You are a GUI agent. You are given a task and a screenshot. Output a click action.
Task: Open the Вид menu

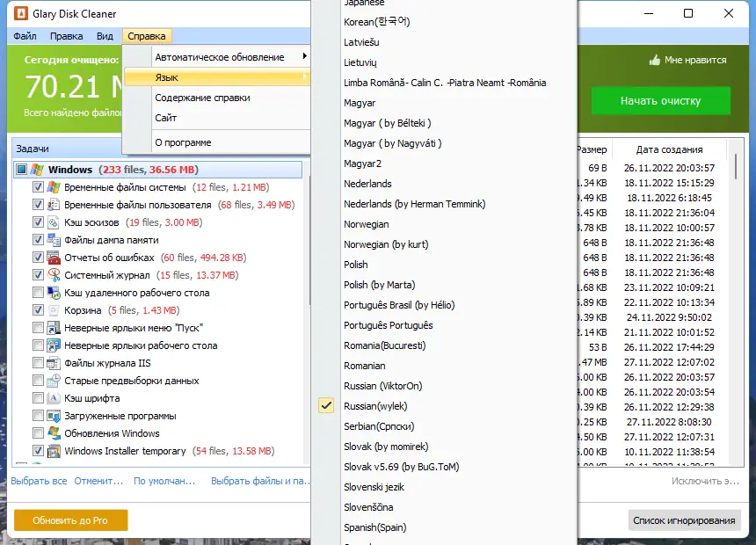tap(105, 36)
